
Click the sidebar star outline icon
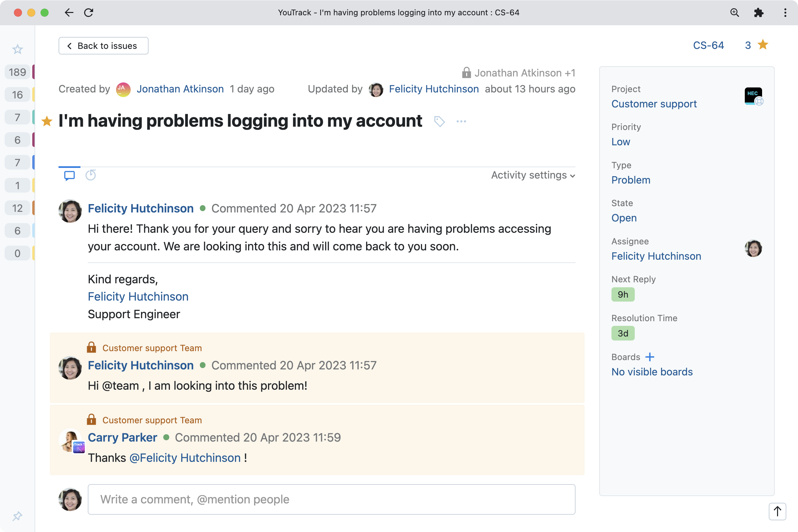tap(17, 50)
